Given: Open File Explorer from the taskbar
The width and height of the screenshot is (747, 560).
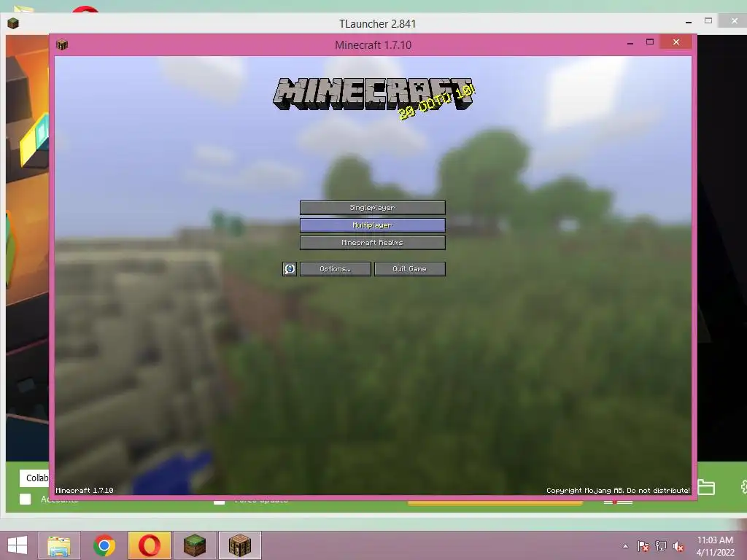Looking at the screenshot, I should (x=59, y=545).
